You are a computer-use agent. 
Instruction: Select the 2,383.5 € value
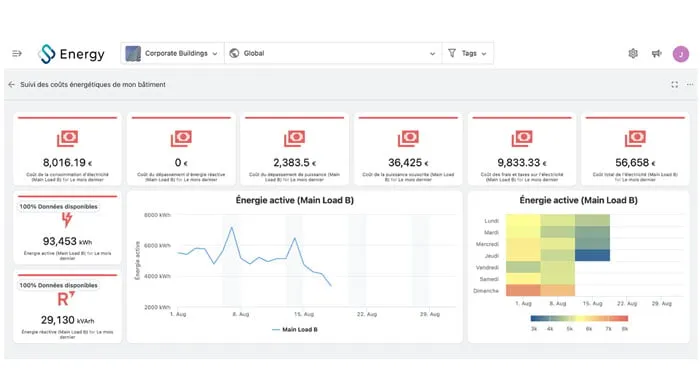(295, 163)
